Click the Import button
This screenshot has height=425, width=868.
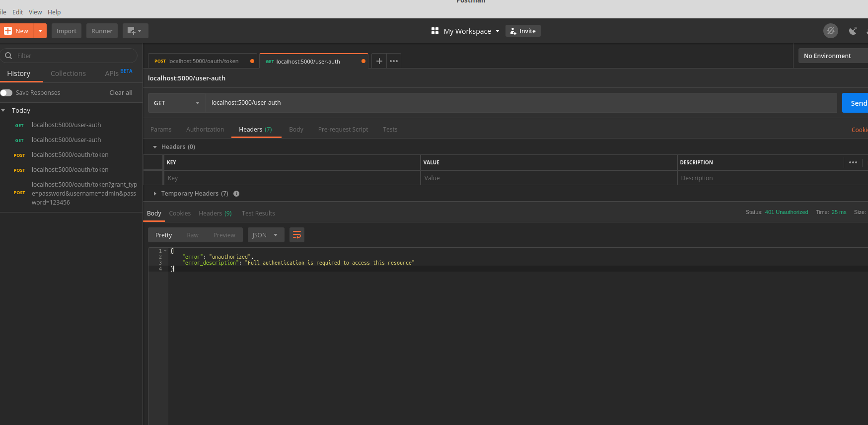(67, 31)
